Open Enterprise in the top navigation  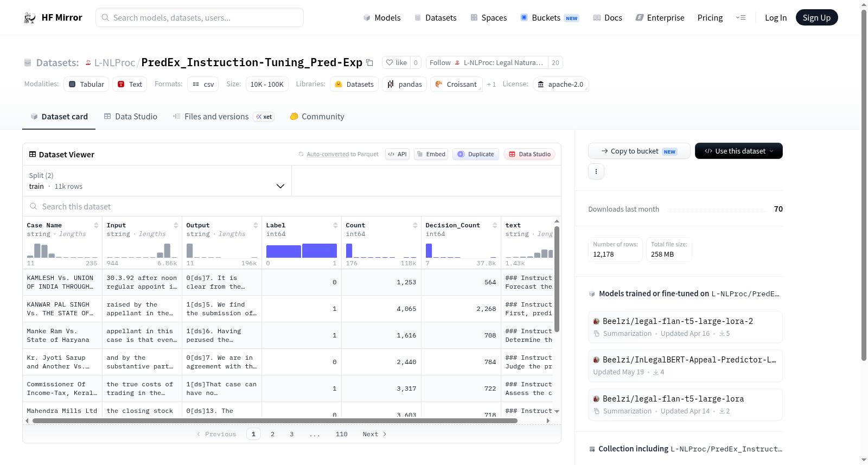tap(660, 18)
